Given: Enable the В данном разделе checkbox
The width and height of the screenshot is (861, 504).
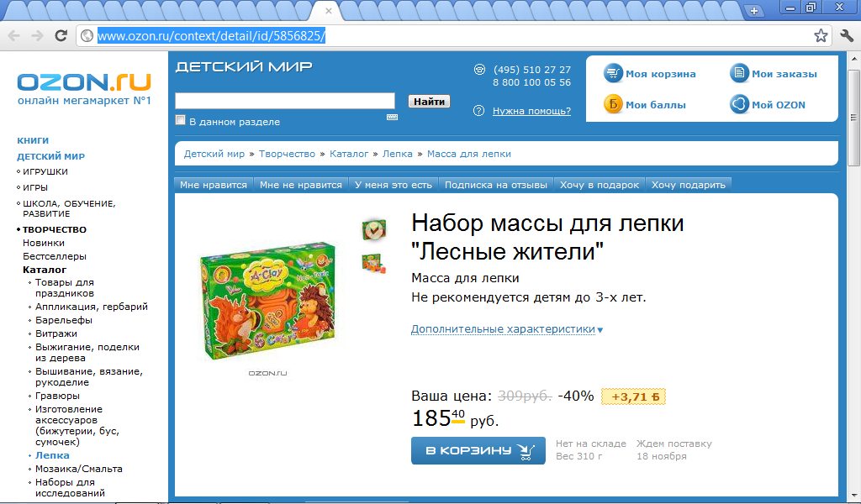Looking at the screenshot, I should click(x=180, y=120).
